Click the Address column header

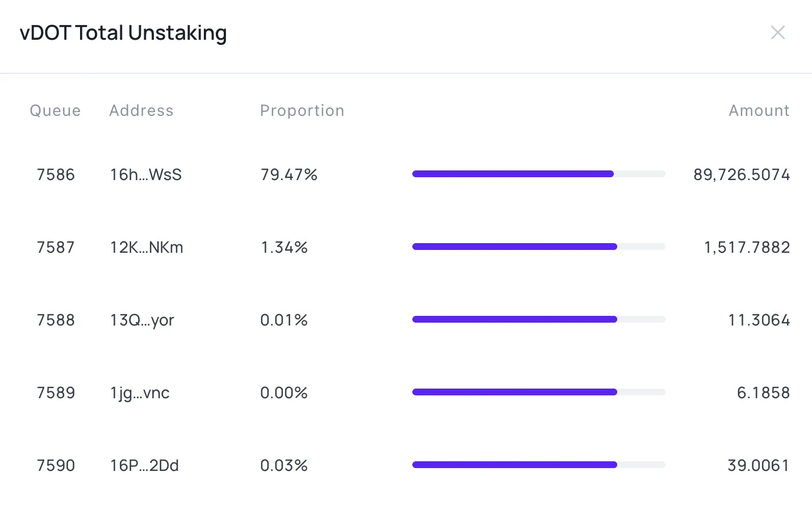click(141, 110)
